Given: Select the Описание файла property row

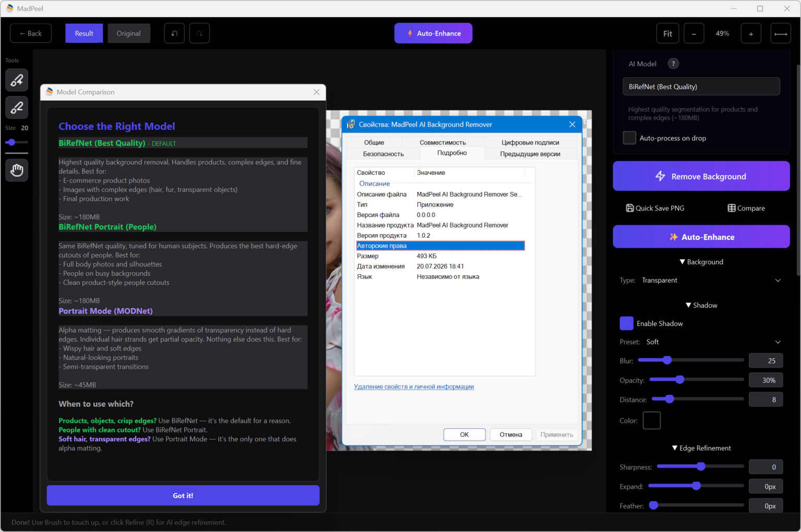Looking at the screenshot, I should pyautogui.click(x=440, y=194).
